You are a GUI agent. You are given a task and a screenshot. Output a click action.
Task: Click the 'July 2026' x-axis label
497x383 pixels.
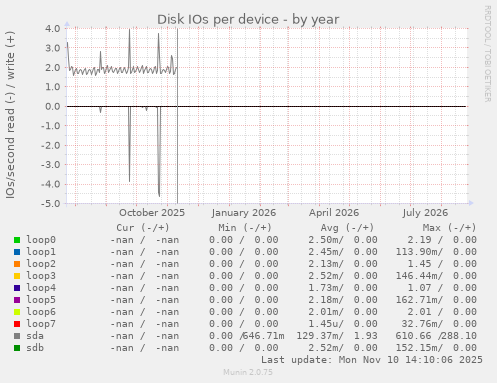(x=425, y=213)
